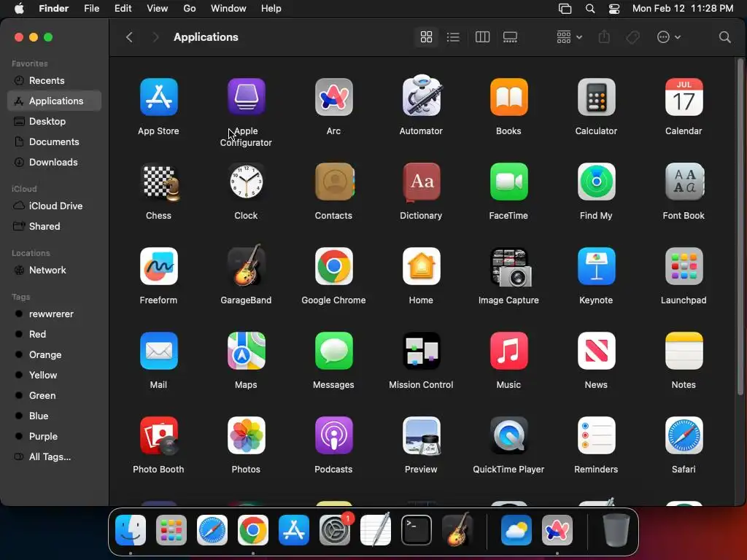This screenshot has height=560, width=747.
Task: Select the Mission Control app icon
Action: [x=422, y=351]
